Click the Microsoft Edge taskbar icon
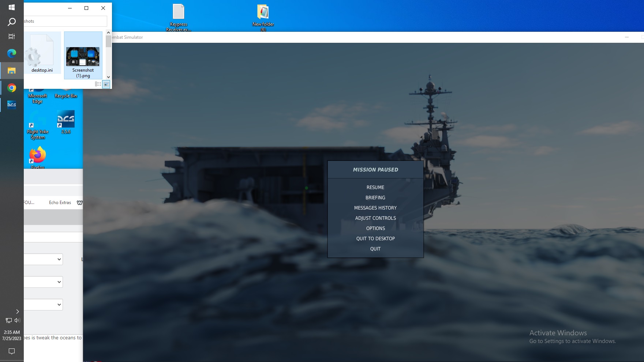The width and height of the screenshot is (644, 362). click(12, 53)
